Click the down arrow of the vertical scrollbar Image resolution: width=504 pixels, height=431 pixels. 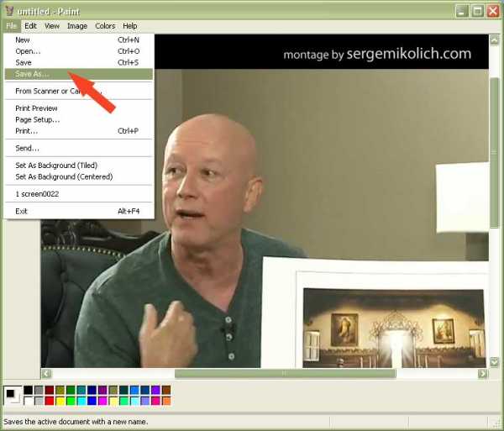click(494, 362)
